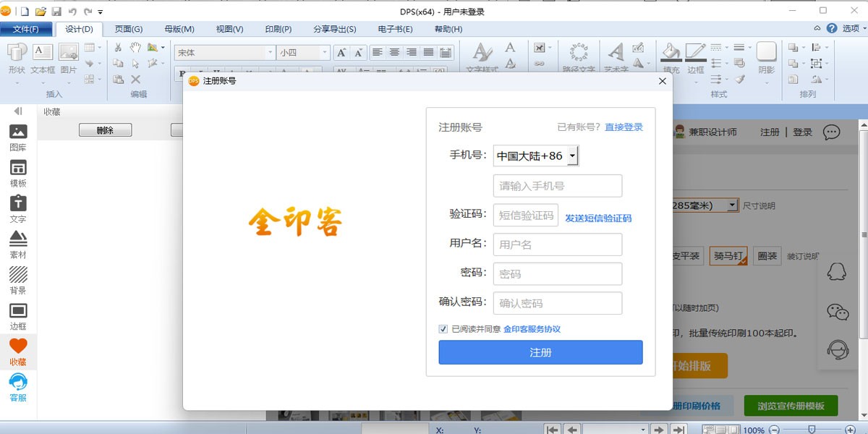Switch to the 页面(G) tab
This screenshot has height=434, width=868.
pos(129,29)
